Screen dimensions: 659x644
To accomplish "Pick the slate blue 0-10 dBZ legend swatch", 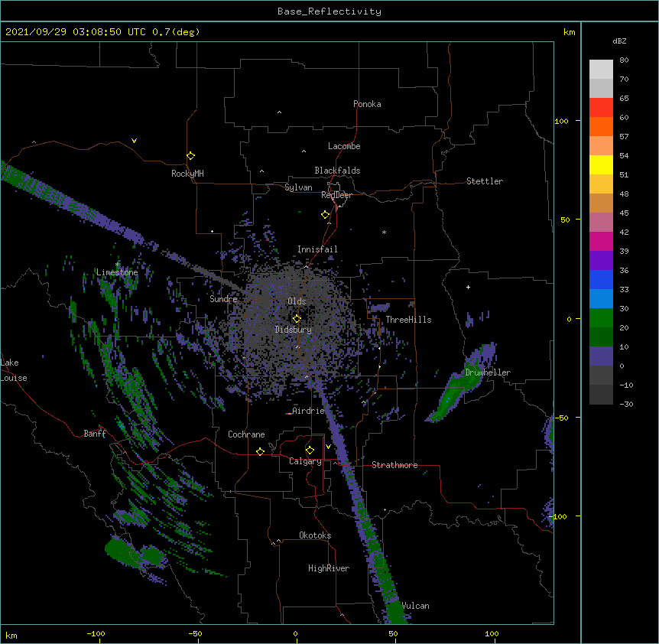I will [601, 356].
